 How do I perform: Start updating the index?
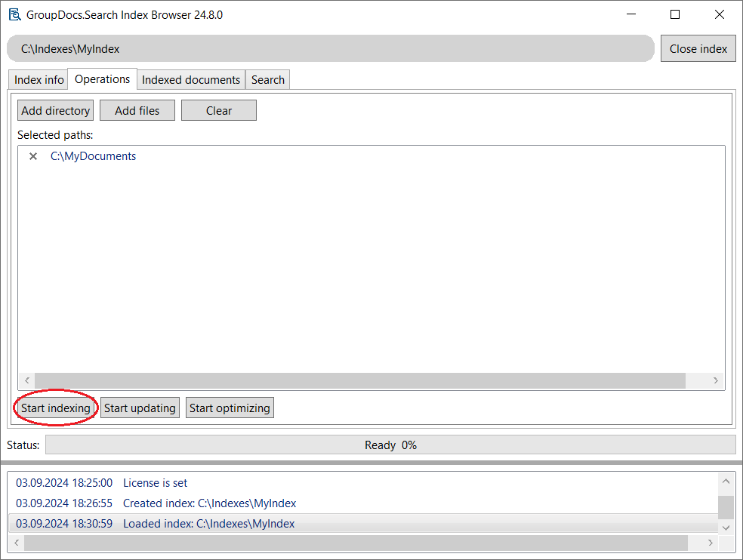tap(140, 408)
